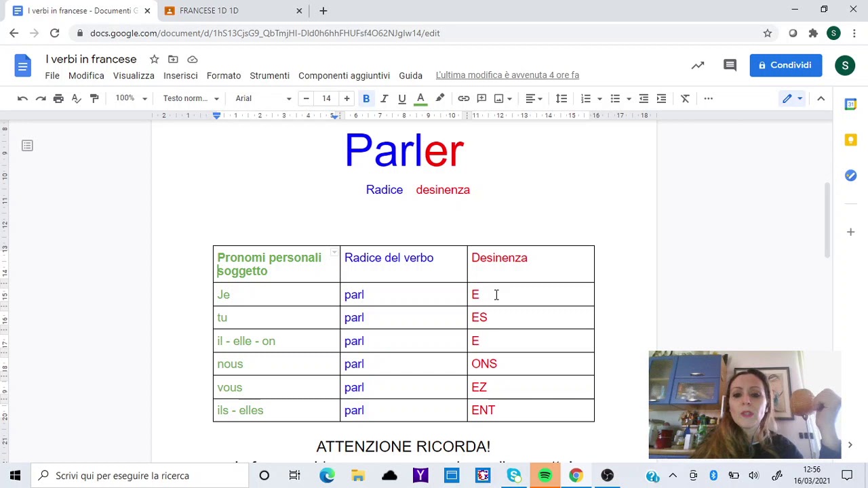
Task: Increase font size with plus button
Action: click(x=347, y=98)
